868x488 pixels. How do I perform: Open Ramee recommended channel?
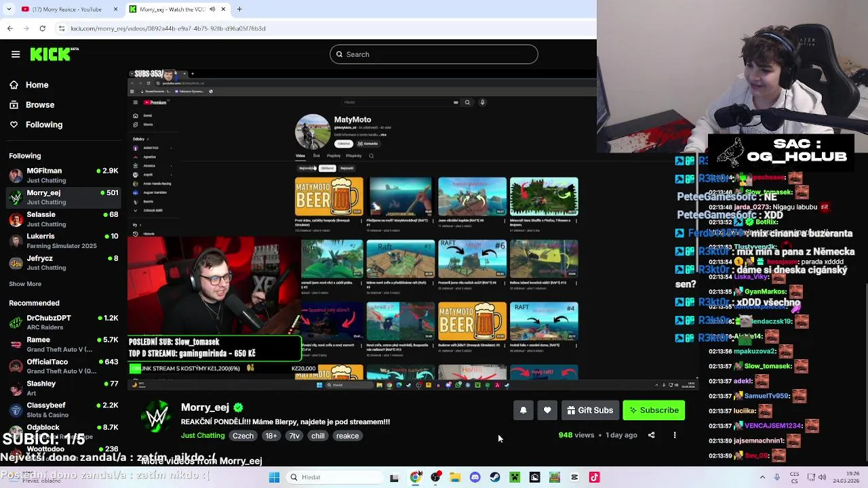64,344
